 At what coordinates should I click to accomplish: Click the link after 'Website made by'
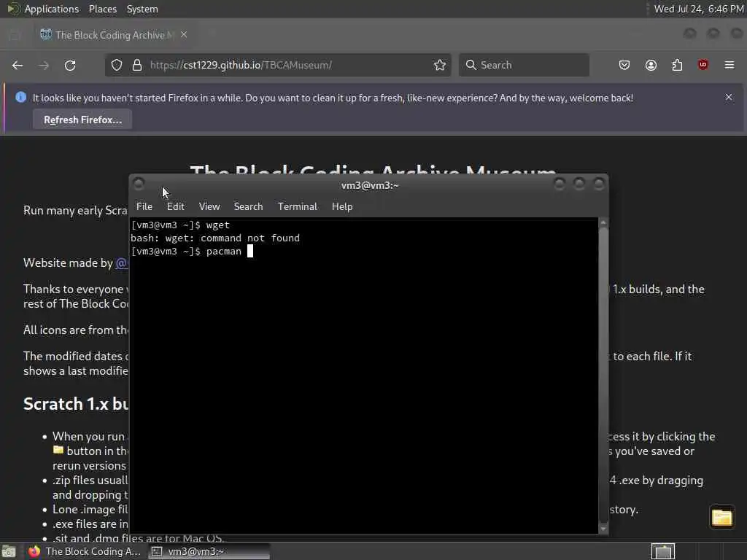point(122,262)
